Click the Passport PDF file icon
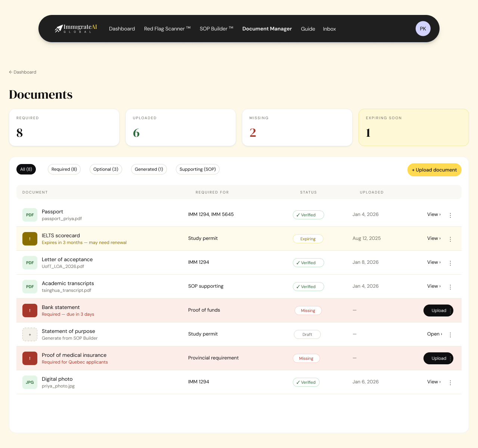Screen dimensions: 478x448 coord(30,215)
